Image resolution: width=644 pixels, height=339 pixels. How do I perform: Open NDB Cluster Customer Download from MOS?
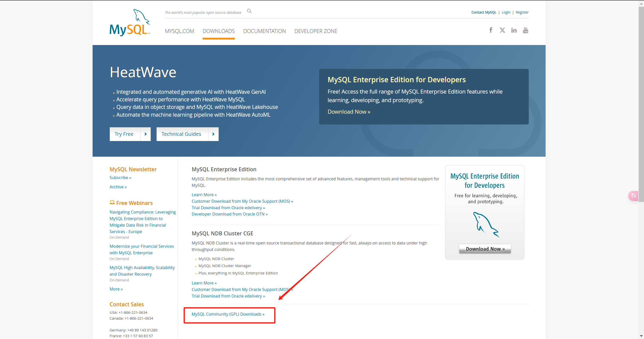click(242, 289)
